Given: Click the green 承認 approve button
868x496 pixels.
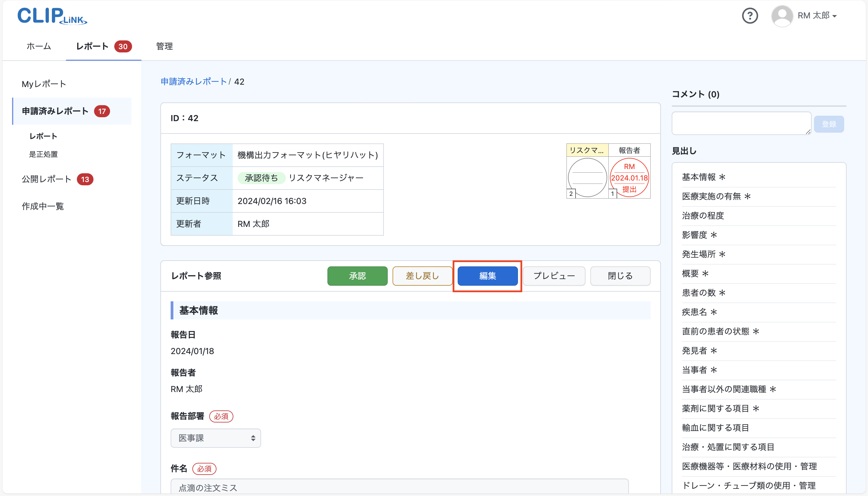Looking at the screenshot, I should point(357,276).
